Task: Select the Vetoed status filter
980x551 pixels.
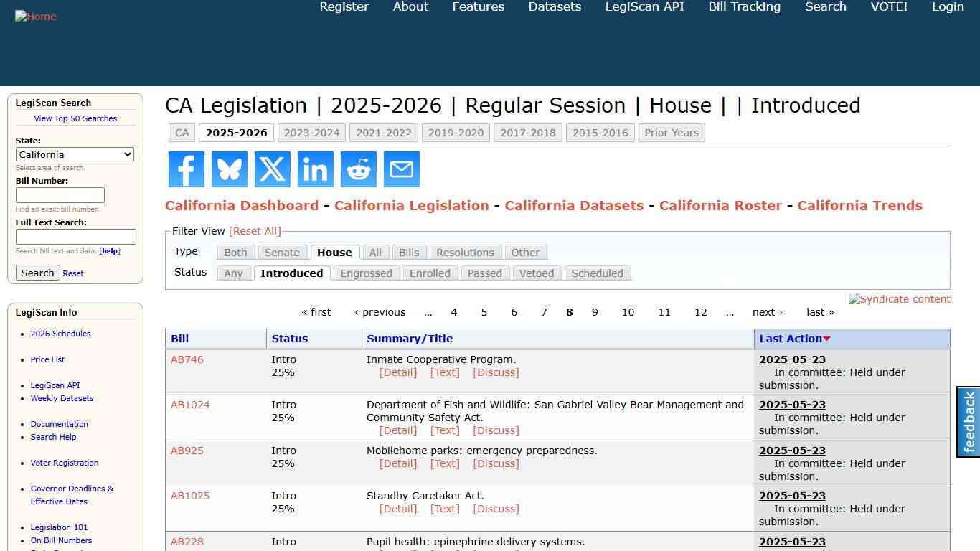Action: tap(537, 273)
